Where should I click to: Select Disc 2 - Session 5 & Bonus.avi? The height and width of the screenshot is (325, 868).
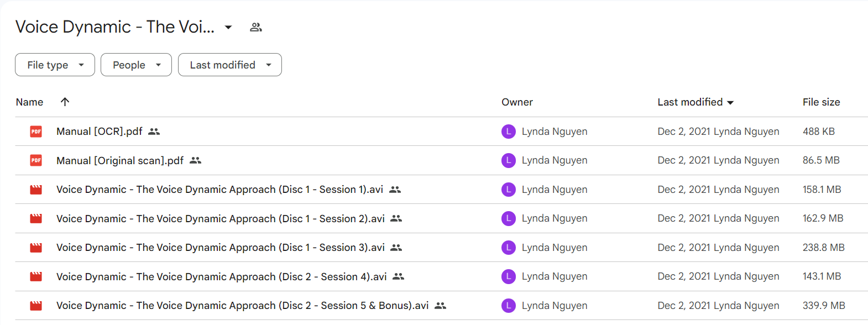[x=441, y=306]
